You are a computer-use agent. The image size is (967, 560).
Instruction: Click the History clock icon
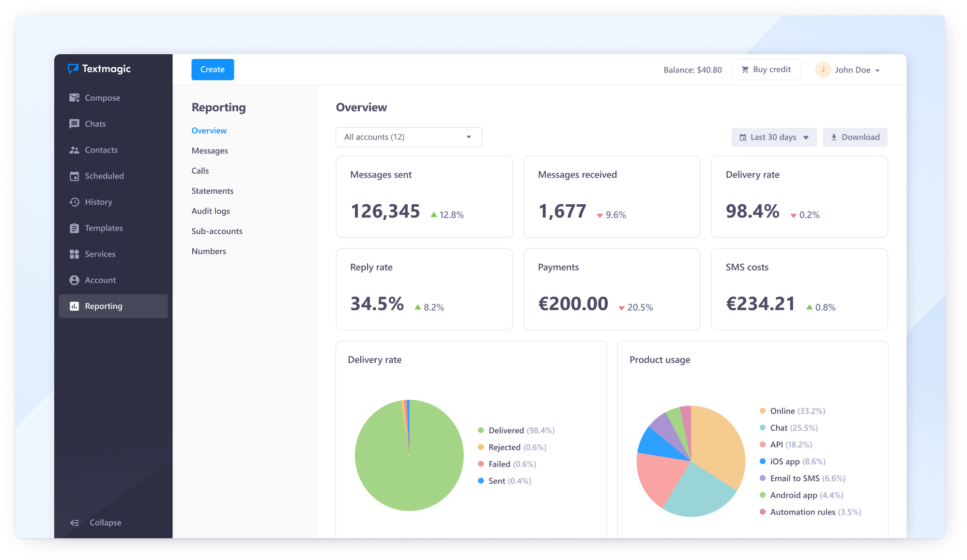point(74,202)
